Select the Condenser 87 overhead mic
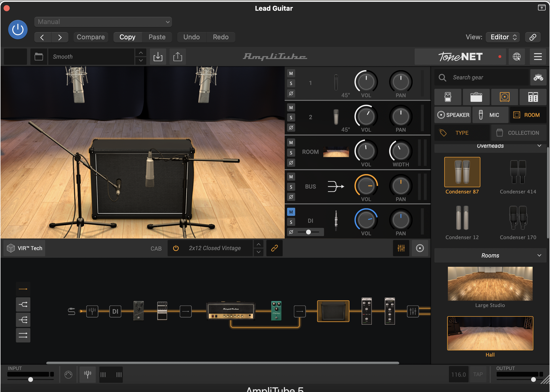Screen dimensions: 550x392 [x=462, y=176]
